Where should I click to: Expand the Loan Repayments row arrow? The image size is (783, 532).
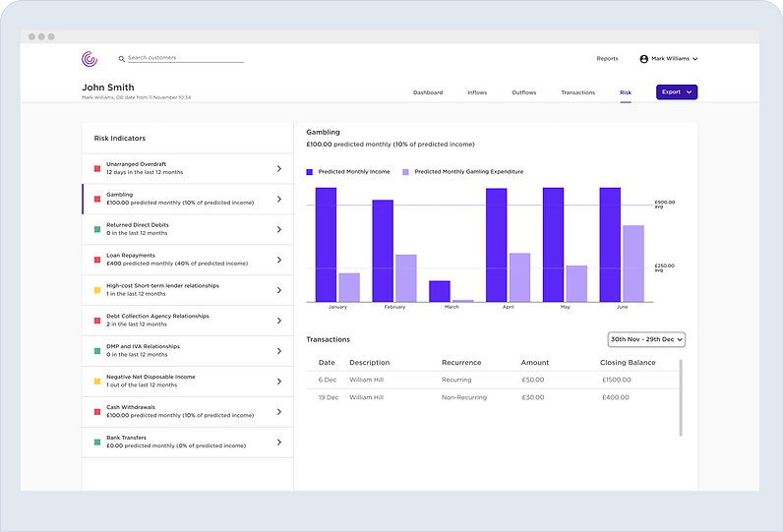tap(279, 260)
